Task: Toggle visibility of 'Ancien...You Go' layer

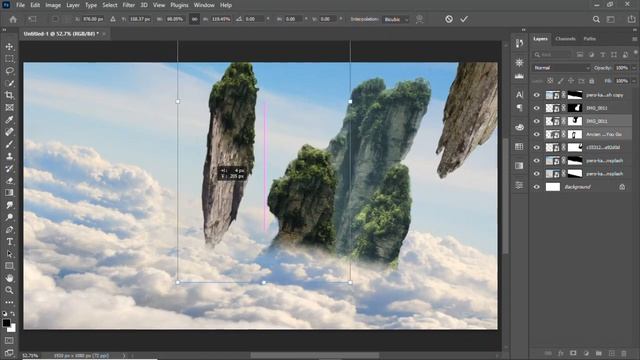Action: [537, 134]
